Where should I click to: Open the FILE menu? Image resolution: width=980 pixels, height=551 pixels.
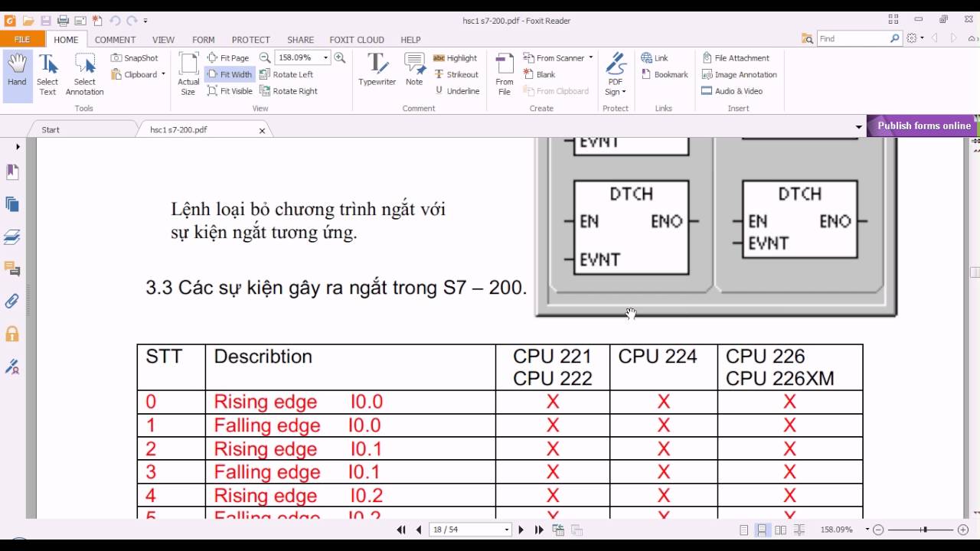[22, 40]
